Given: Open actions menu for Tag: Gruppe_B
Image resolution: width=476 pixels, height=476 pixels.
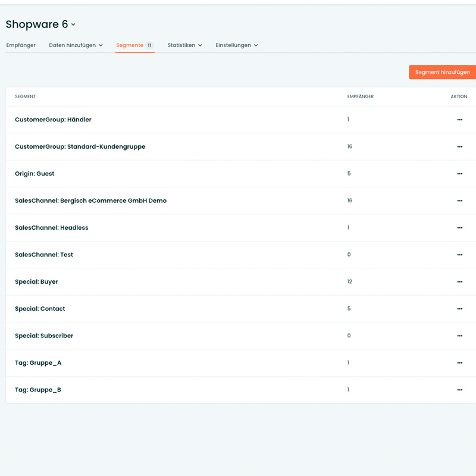Looking at the screenshot, I should click(x=459, y=390).
